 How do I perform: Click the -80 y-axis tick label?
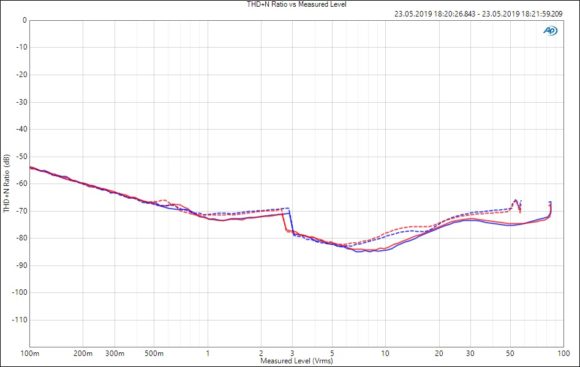click(x=21, y=238)
